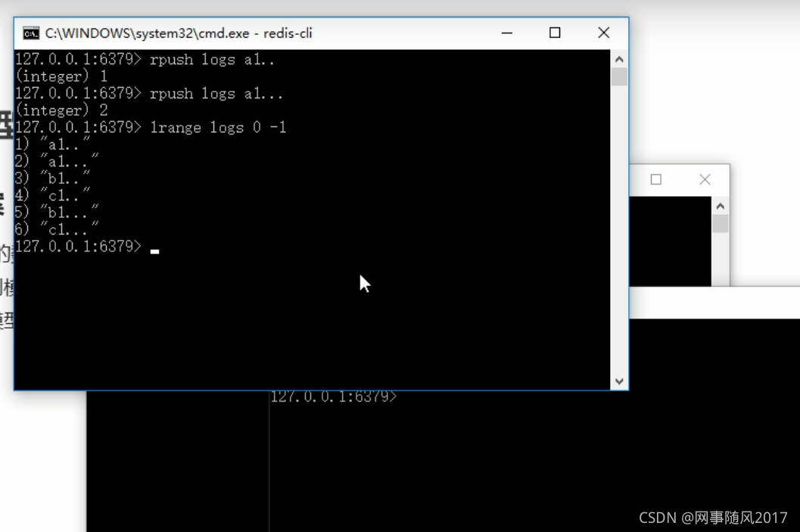This screenshot has height=532, width=800.
Task: Click list result 2) "a1..."
Action: click(57, 161)
